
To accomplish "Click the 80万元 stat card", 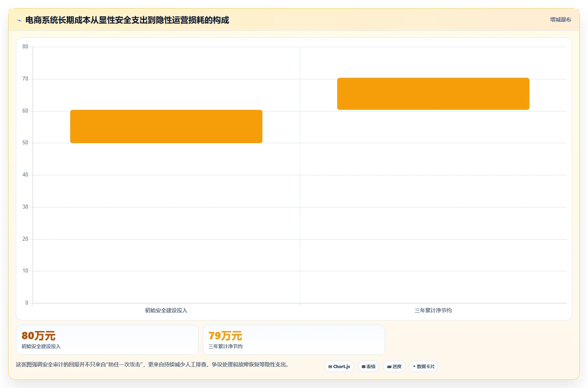I will [x=107, y=340].
